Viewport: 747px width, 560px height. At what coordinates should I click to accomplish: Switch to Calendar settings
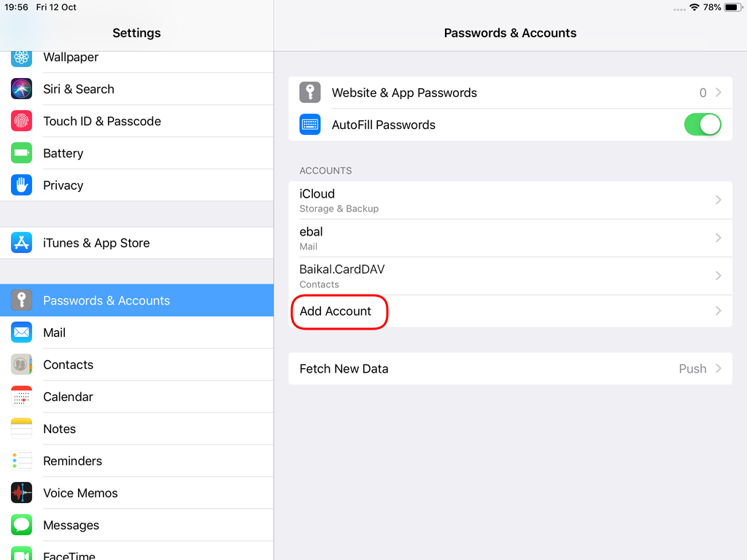click(68, 397)
